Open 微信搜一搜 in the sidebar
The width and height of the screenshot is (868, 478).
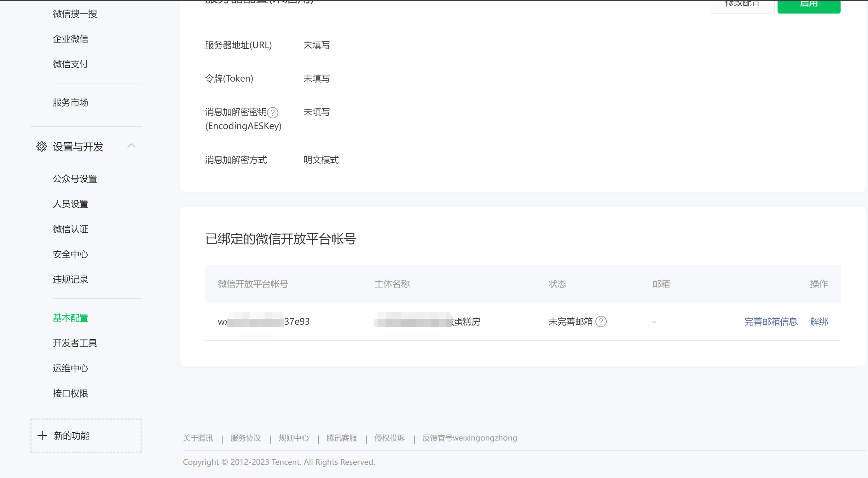click(x=75, y=14)
